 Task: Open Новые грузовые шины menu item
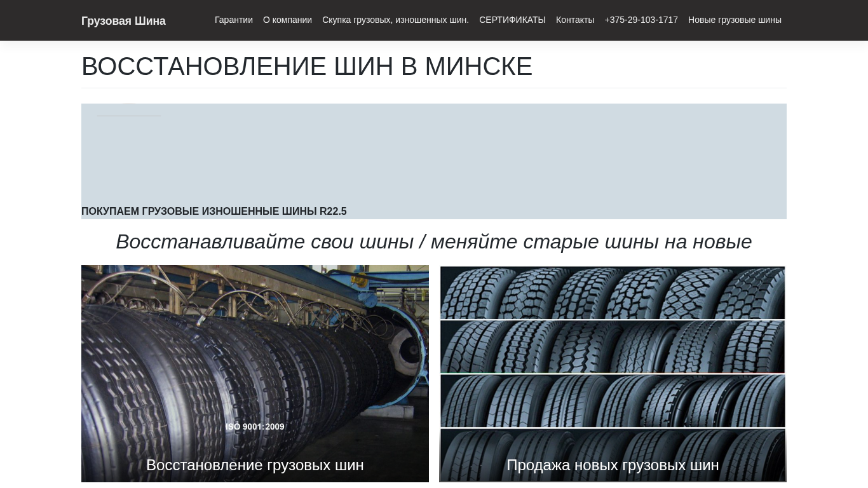[x=735, y=20]
